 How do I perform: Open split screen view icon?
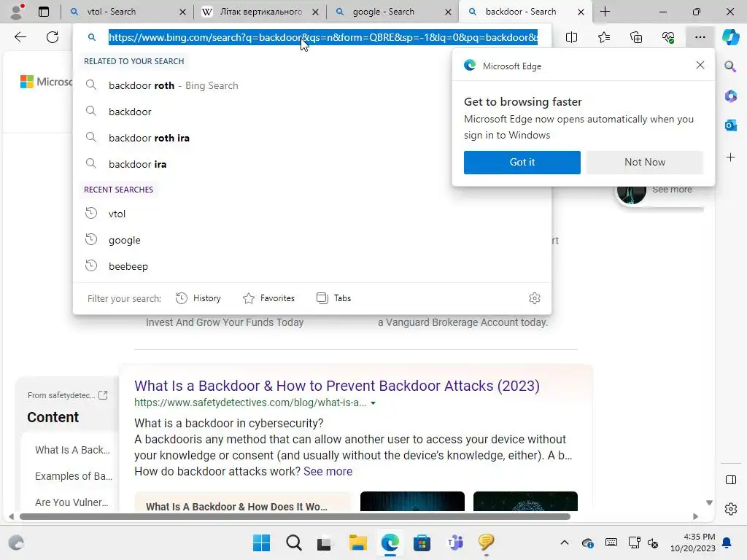pyautogui.click(x=571, y=37)
